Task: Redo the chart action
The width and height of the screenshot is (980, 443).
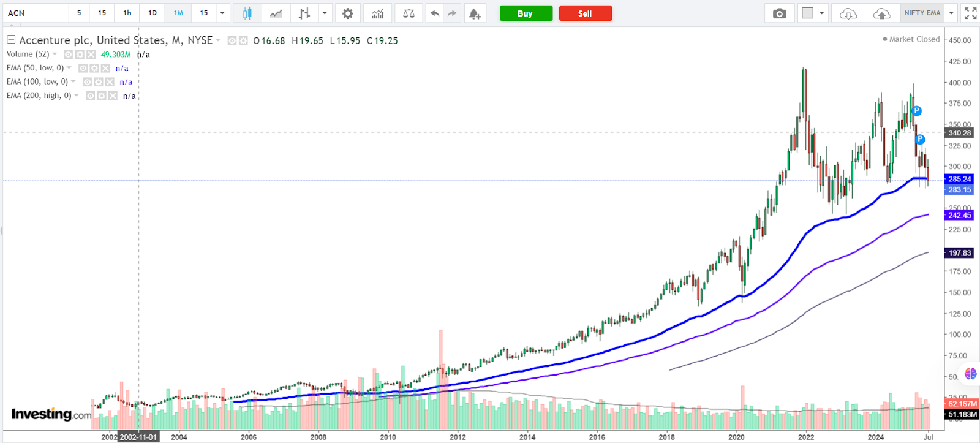Action: pyautogui.click(x=452, y=13)
